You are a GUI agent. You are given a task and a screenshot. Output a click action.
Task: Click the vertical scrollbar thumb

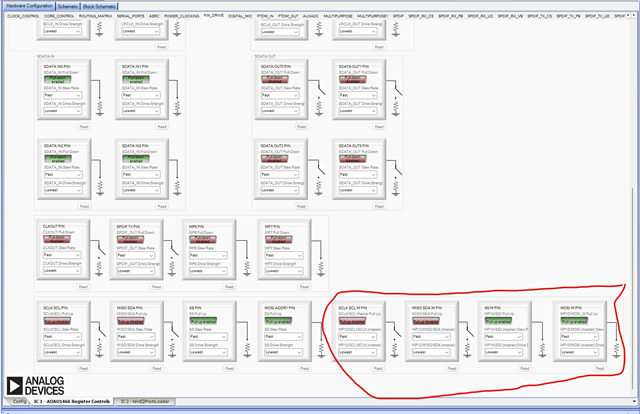tap(634, 288)
